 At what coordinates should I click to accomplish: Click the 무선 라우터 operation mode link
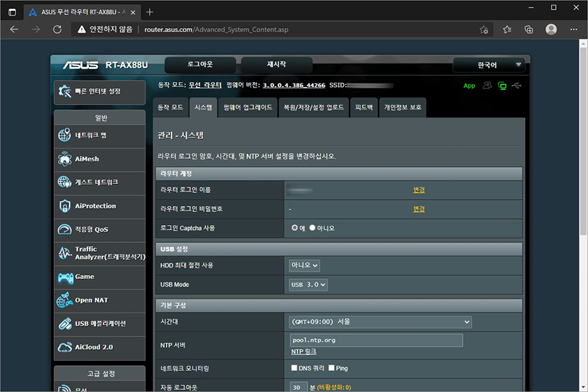tap(205, 85)
